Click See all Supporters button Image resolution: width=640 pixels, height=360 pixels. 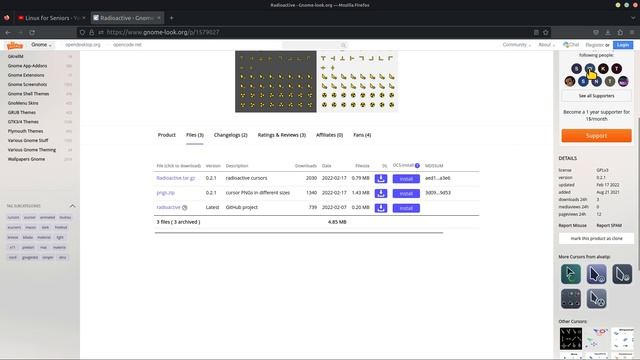pyautogui.click(x=596, y=96)
